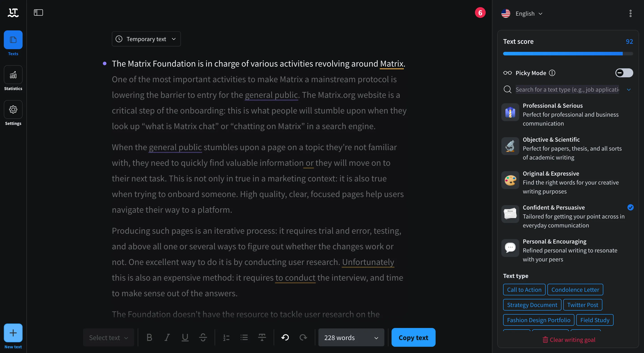
Task: Change the language from English
Action: 528,13
